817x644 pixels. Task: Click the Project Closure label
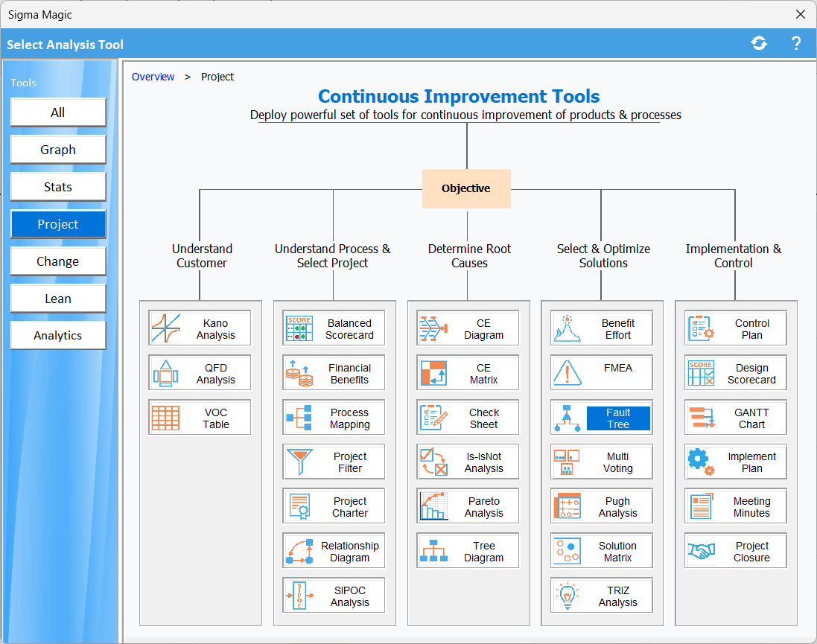click(x=752, y=552)
